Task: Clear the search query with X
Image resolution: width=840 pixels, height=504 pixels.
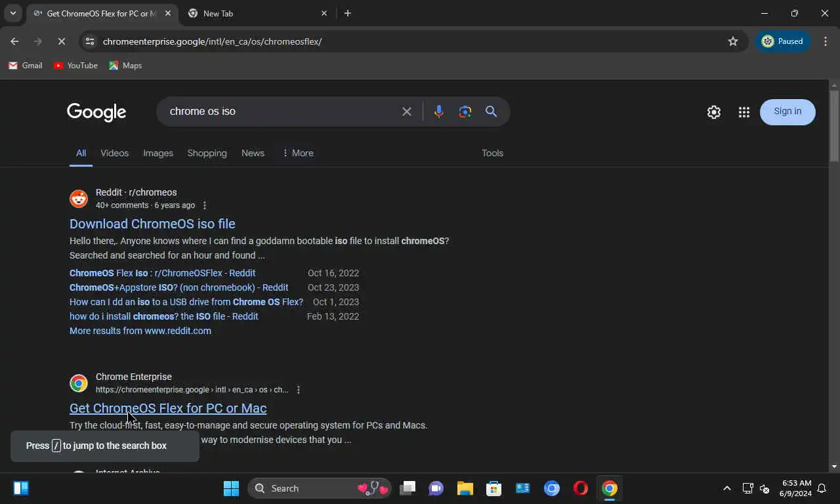Action: click(x=407, y=112)
